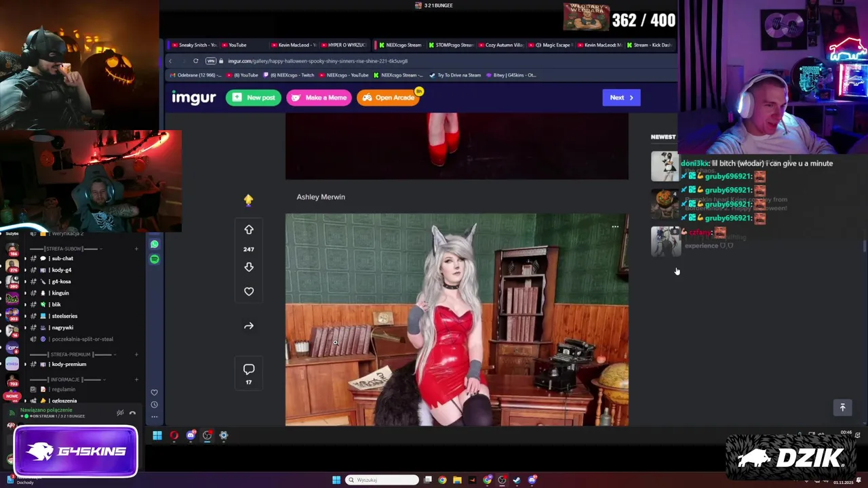Viewport: 868px width, 488px height.
Task: Open the regulamin Discord channel
Action: pos(63,389)
